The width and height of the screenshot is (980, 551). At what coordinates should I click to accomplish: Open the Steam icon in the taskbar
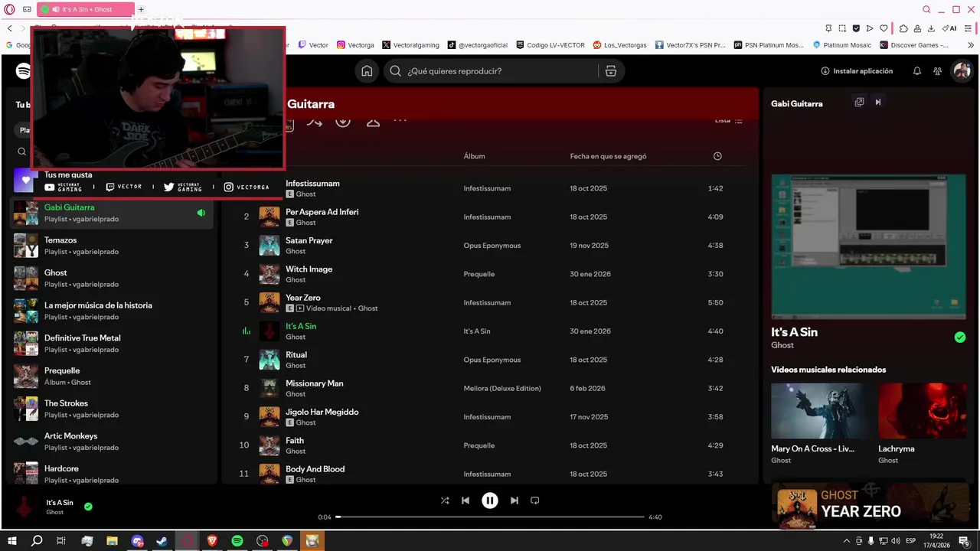(x=162, y=541)
